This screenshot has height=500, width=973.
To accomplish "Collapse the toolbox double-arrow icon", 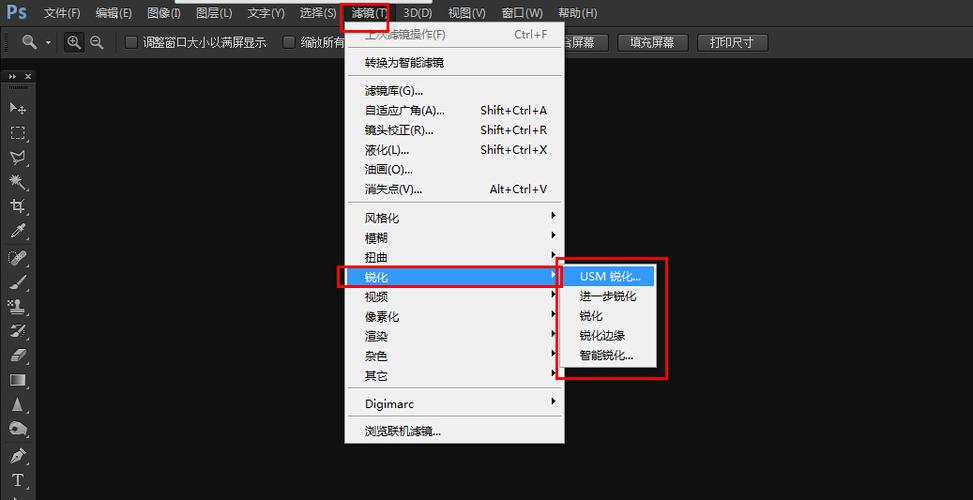I will (12, 76).
